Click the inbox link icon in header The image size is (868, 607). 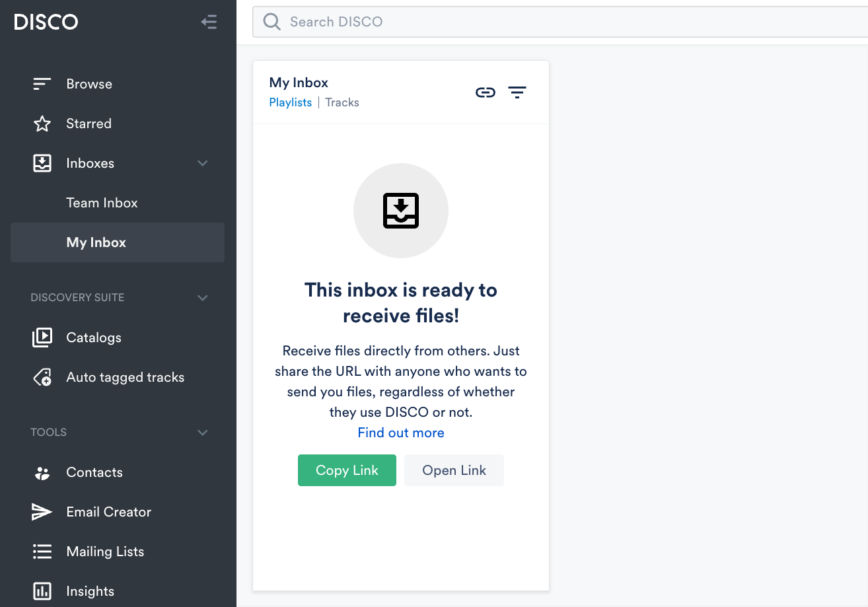(486, 92)
